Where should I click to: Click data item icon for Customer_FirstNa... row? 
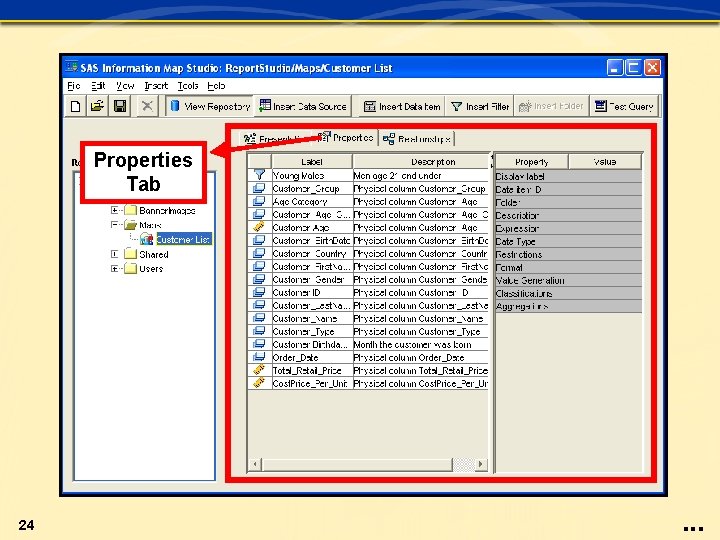[259, 266]
